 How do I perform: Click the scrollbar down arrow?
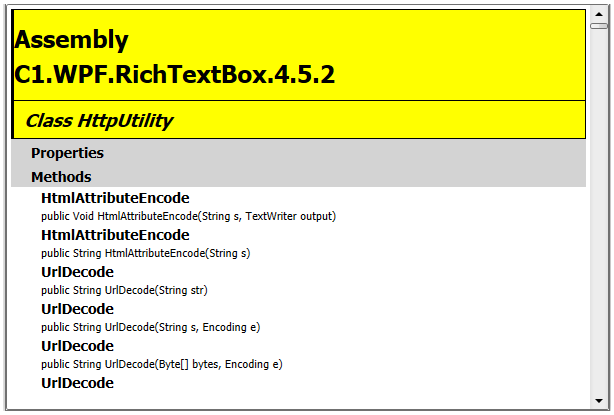599,401
